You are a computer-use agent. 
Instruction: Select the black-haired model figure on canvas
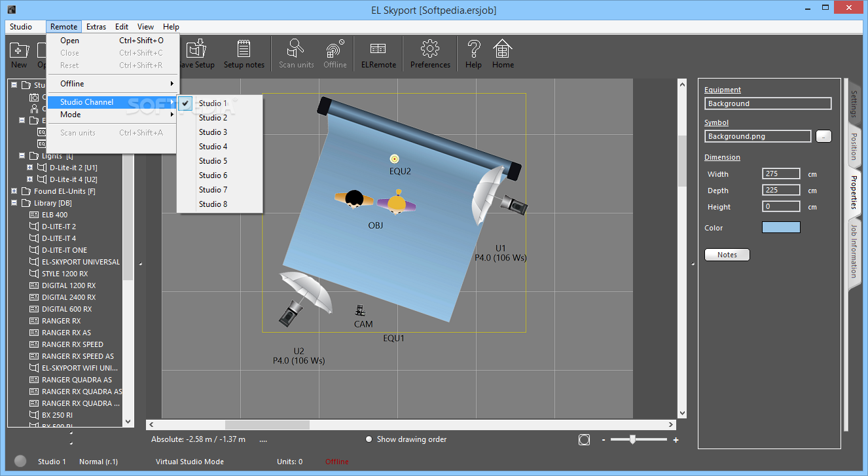coord(354,199)
